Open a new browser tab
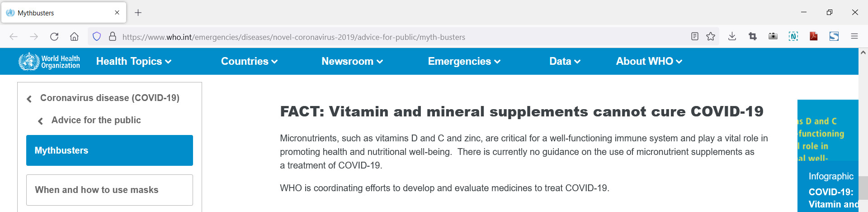868x212 pixels. tap(138, 13)
